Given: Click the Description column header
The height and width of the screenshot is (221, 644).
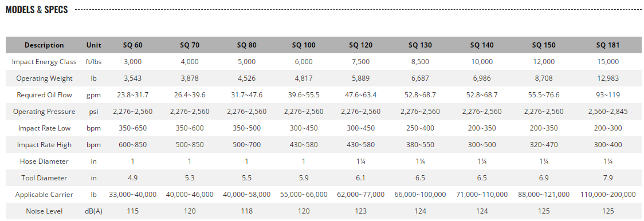Looking at the screenshot, I should pyautogui.click(x=44, y=45).
